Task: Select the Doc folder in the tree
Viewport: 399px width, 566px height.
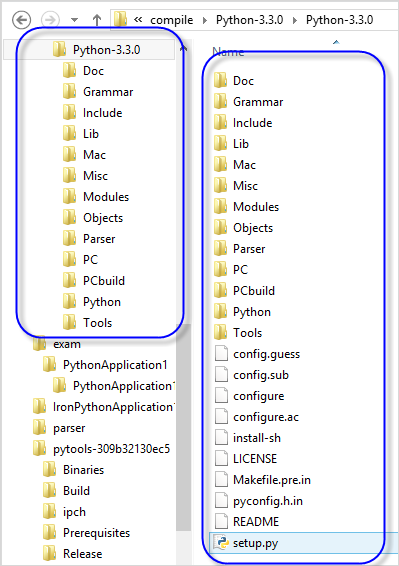Action: coord(94,70)
